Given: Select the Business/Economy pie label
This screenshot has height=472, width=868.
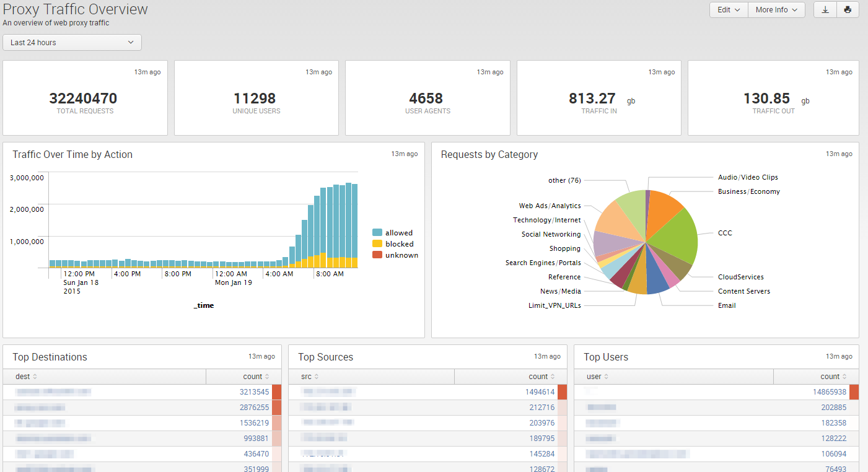Looking at the screenshot, I should 748,191.
